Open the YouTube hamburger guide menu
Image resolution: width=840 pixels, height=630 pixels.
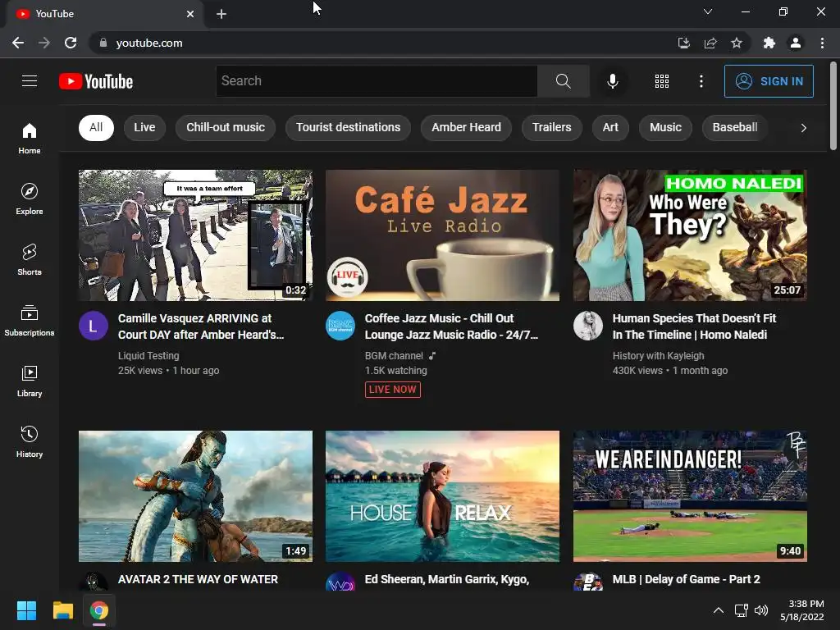pos(30,81)
